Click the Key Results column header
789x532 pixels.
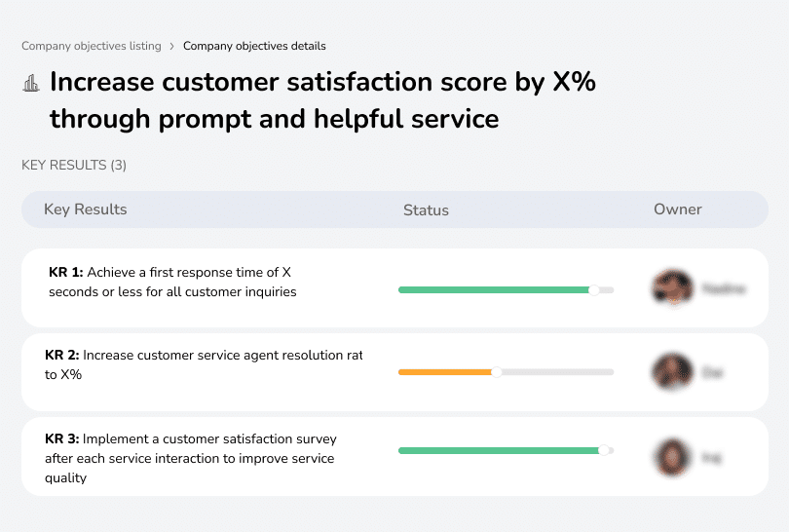pyautogui.click(x=86, y=209)
